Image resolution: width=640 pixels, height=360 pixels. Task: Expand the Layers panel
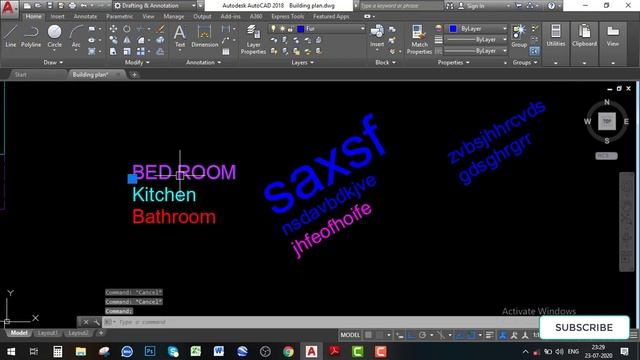point(302,62)
